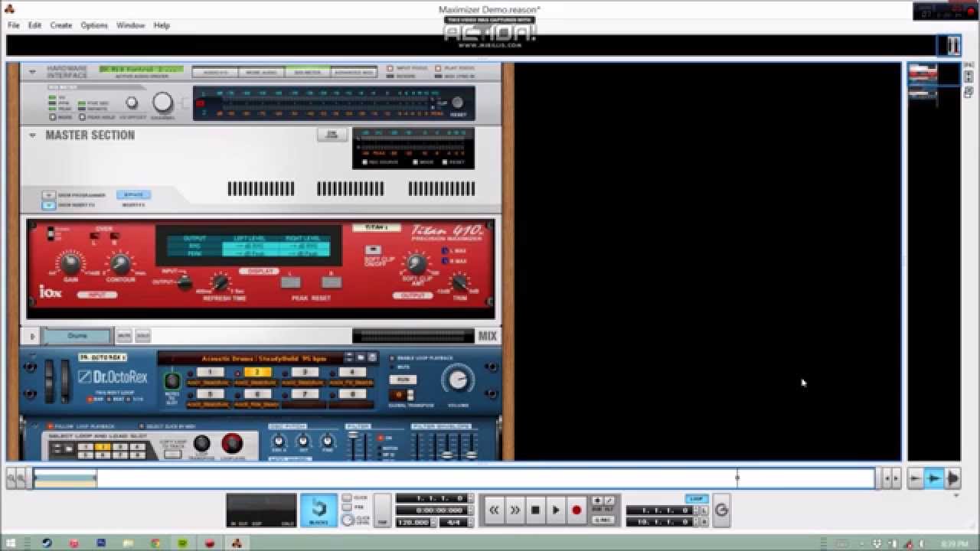Image resolution: width=980 pixels, height=551 pixels.
Task: Open the File menu
Action: pos(14,25)
